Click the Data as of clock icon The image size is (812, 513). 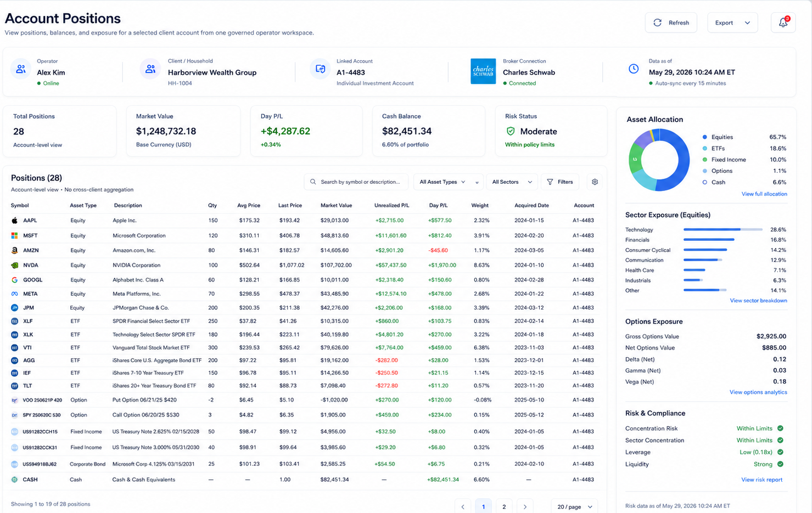click(634, 69)
